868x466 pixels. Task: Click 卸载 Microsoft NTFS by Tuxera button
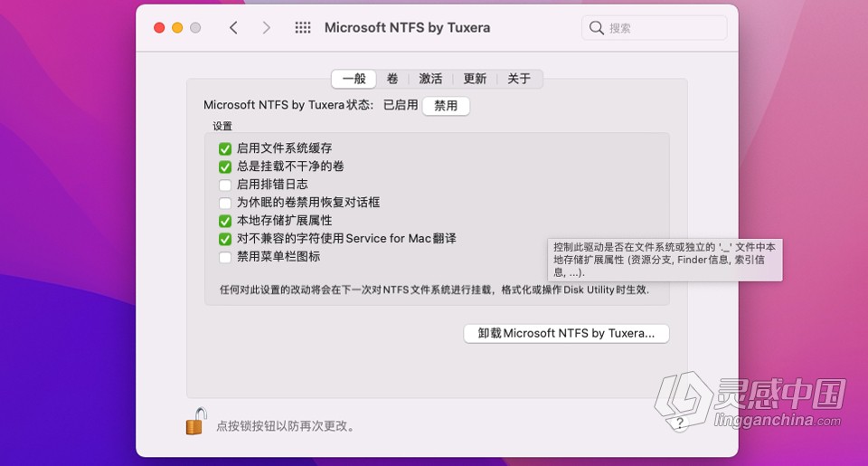566,334
